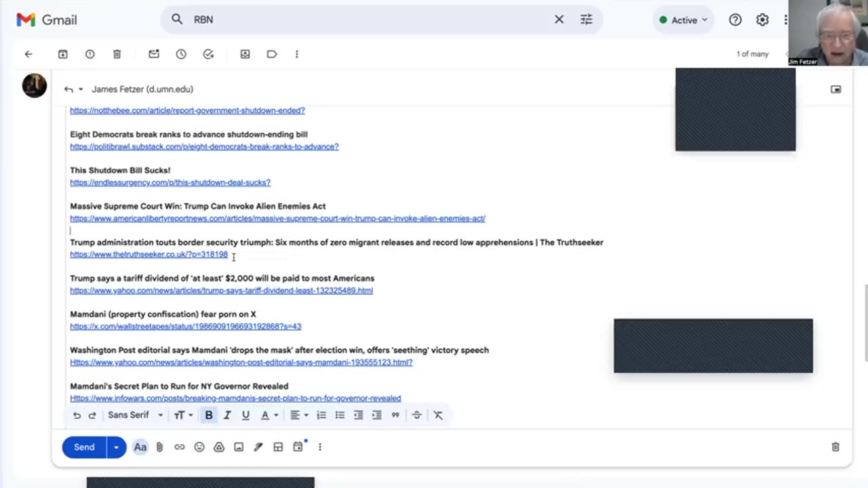Open the Active status dropdown
This screenshot has width=868, height=488.
tap(684, 20)
